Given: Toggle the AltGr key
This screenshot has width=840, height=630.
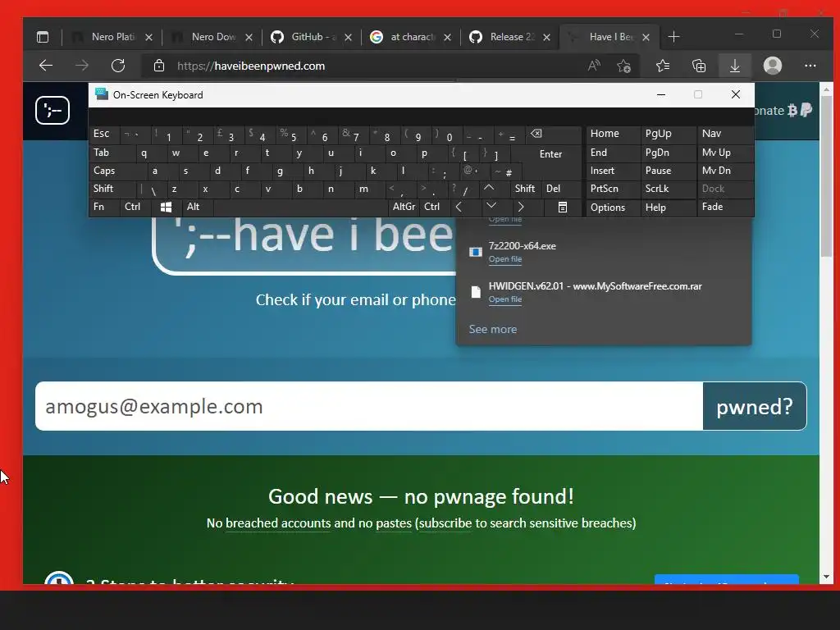Looking at the screenshot, I should point(404,208).
